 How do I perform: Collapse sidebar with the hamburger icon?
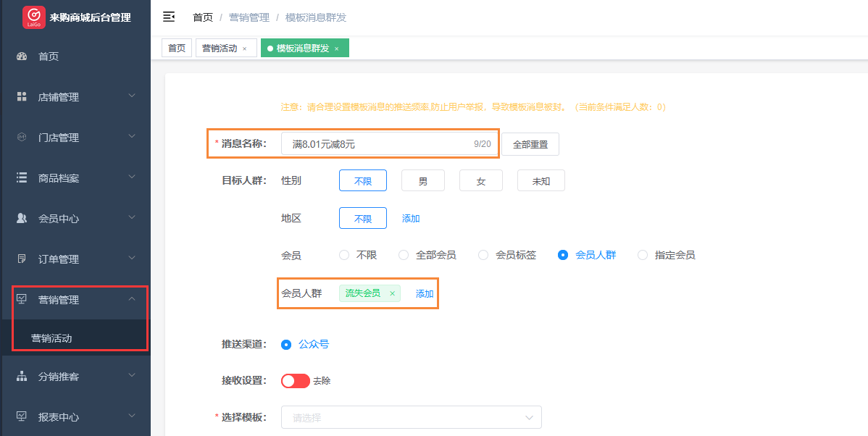tap(169, 17)
